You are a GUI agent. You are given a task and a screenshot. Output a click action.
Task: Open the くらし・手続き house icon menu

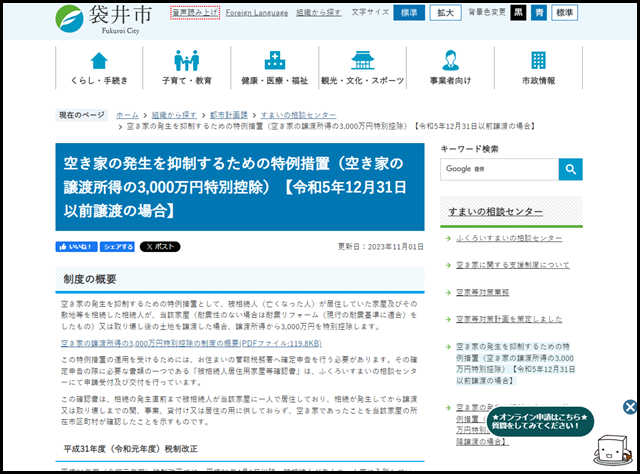pyautogui.click(x=99, y=68)
